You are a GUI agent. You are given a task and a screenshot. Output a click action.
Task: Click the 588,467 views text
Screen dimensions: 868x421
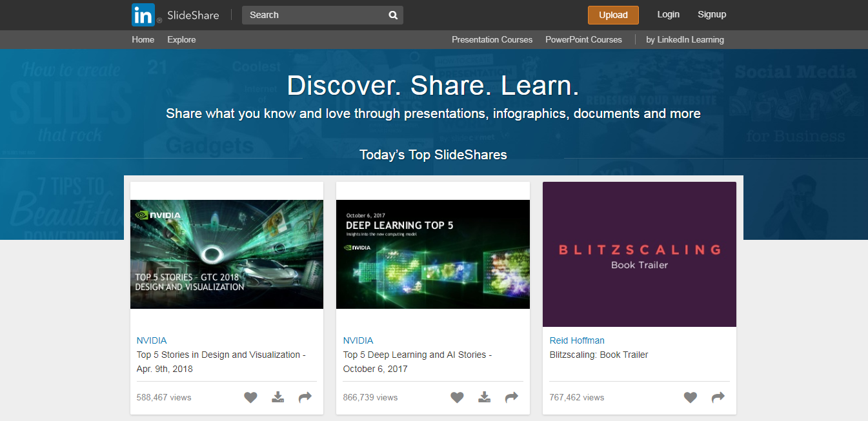pos(164,397)
